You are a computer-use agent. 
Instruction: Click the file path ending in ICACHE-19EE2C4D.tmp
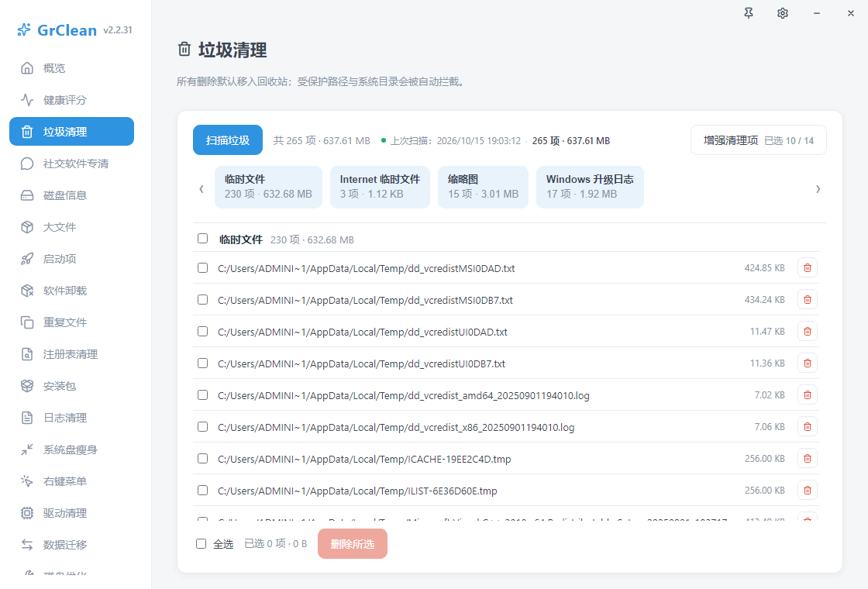(364, 459)
